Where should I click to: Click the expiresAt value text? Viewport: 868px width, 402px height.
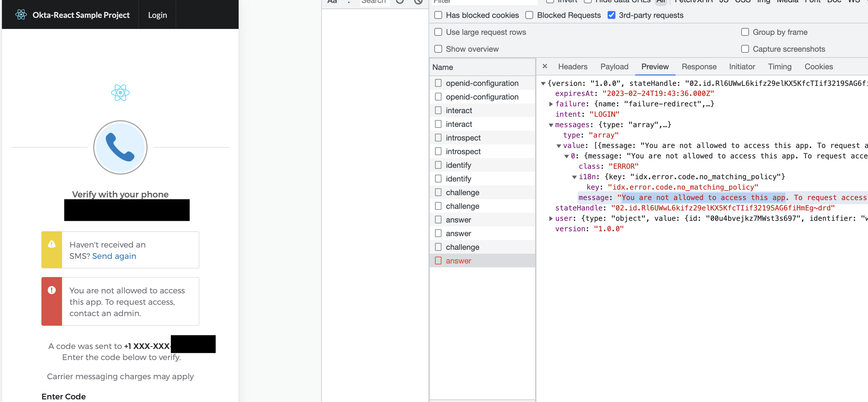point(658,93)
